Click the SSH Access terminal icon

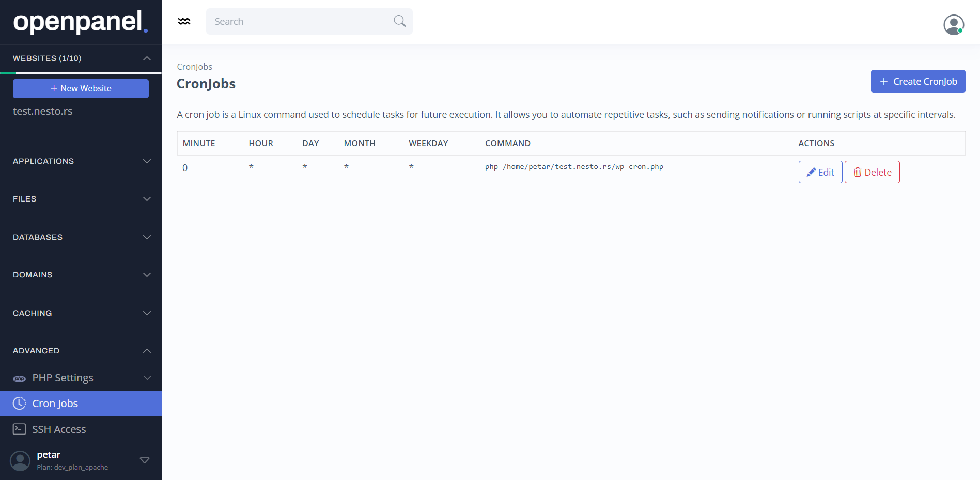coord(19,429)
